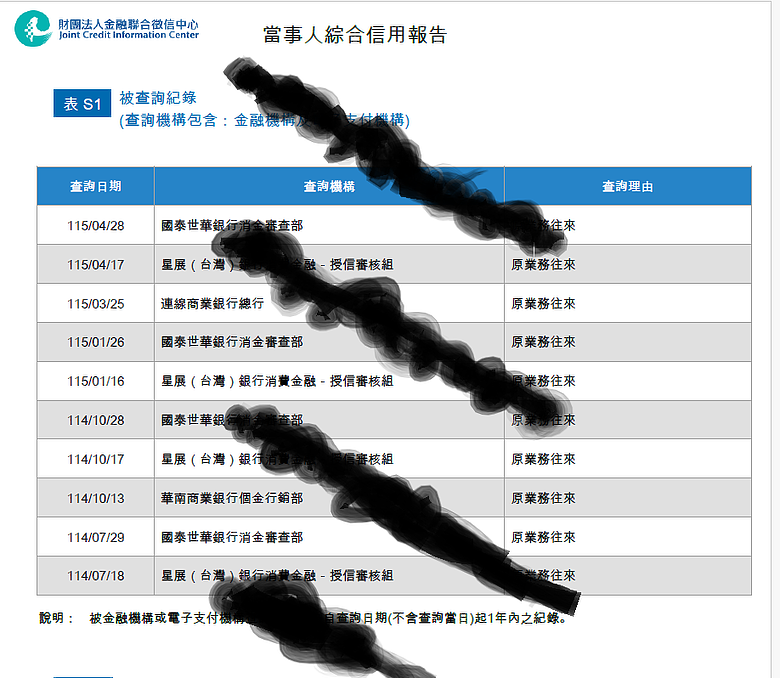
Task: Click 原業務往來 in the 115/04/17 row
Action: click(543, 265)
